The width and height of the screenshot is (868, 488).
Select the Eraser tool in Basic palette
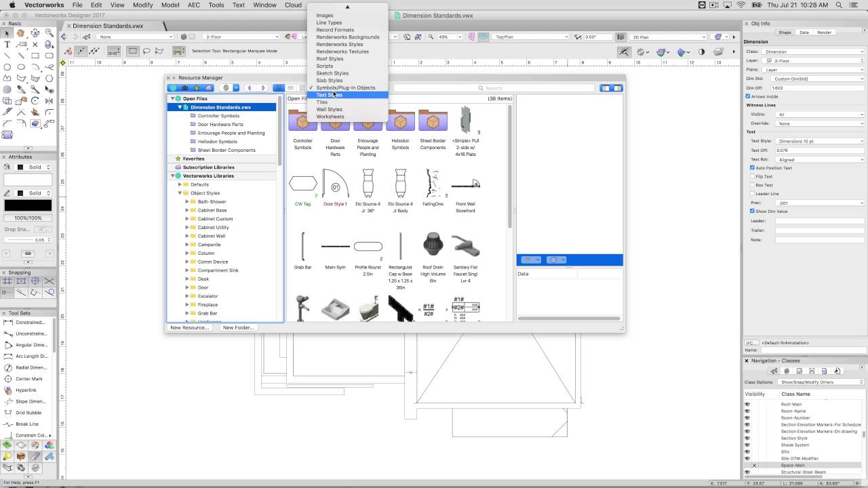click(35, 123)
